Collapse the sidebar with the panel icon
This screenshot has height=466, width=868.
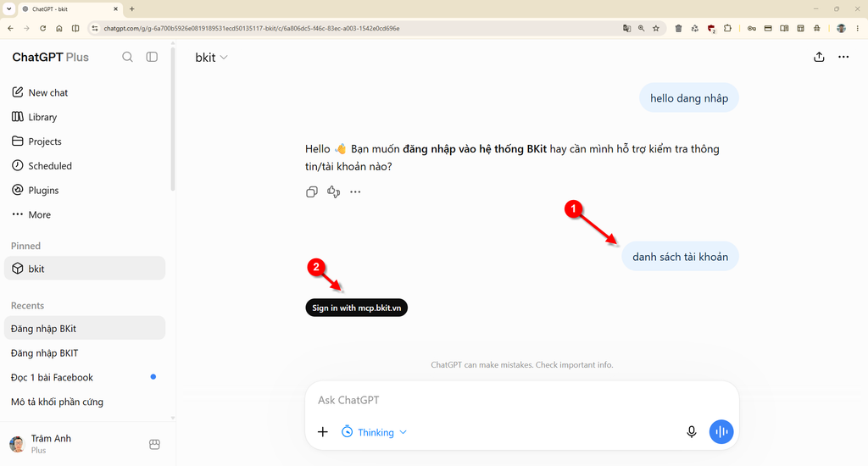pos(152,57)
